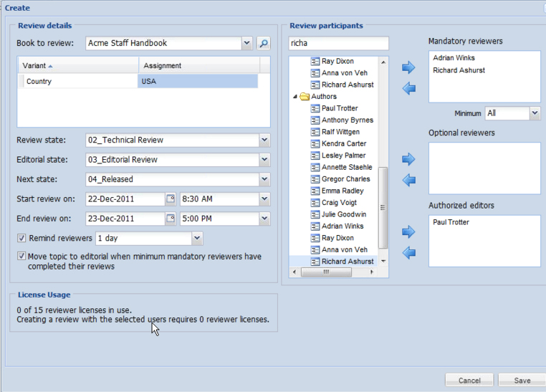Toggle the Remind reviewers checkbox
546x392 pixels.
[21, 238]
